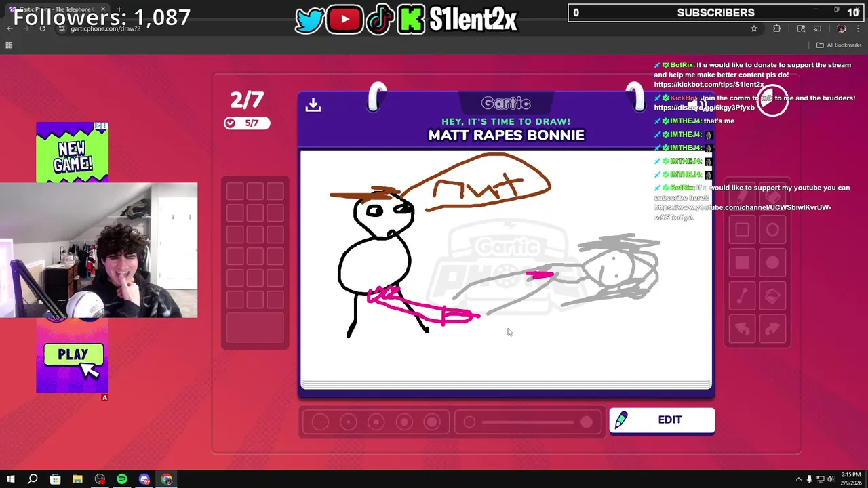This screenshot has width=868, height=488.
Task: Switch to Chrome in the taskbar
Action: click(167, 479)
